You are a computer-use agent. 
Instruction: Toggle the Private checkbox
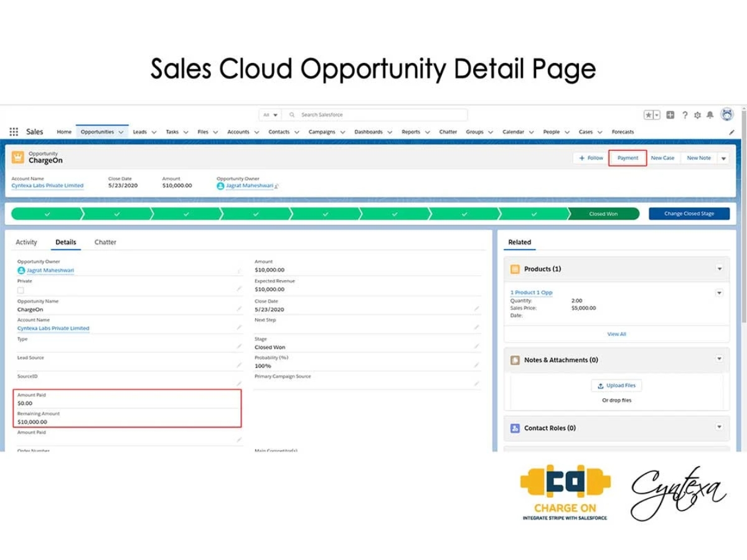21,290
